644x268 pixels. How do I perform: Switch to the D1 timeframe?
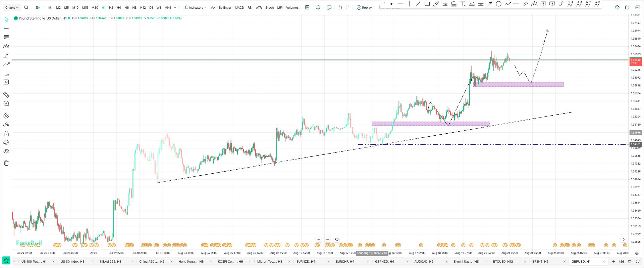click(x=151, y=7)
